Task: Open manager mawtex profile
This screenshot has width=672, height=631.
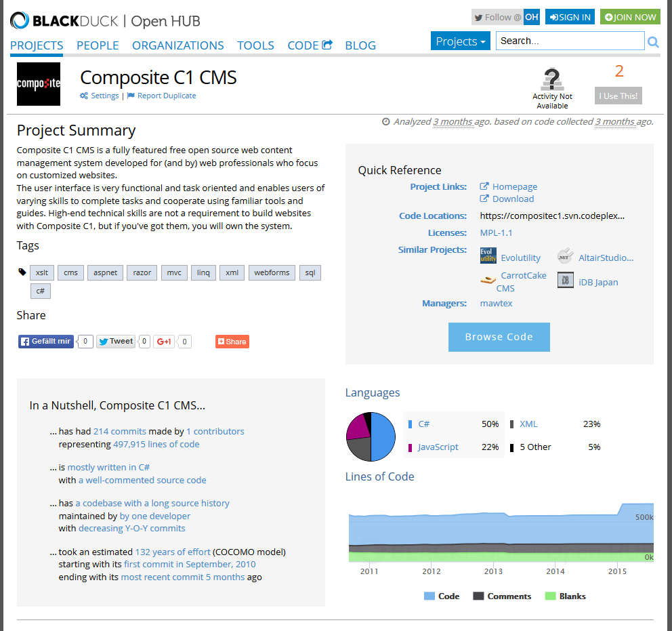Action: 496,303
